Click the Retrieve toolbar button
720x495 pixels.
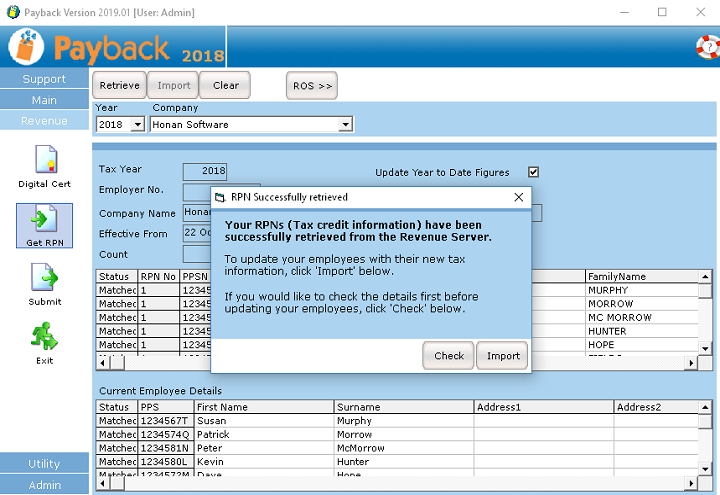[x=120, y=85]
